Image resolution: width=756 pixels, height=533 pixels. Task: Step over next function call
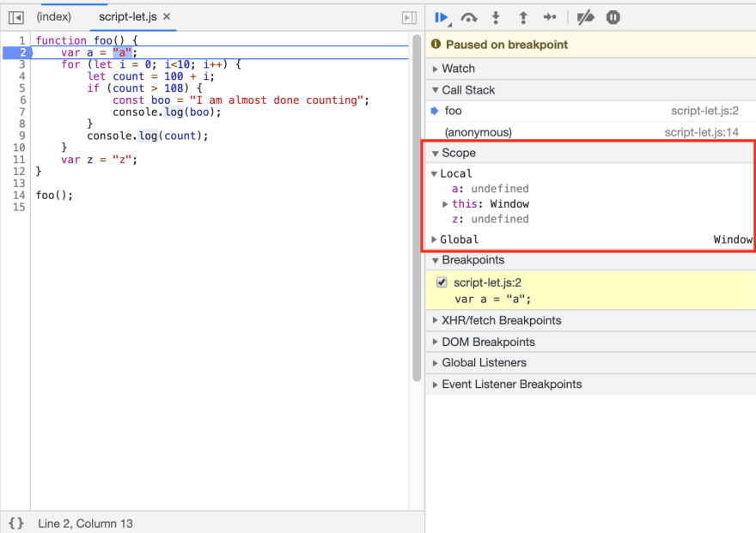point(469,18)
